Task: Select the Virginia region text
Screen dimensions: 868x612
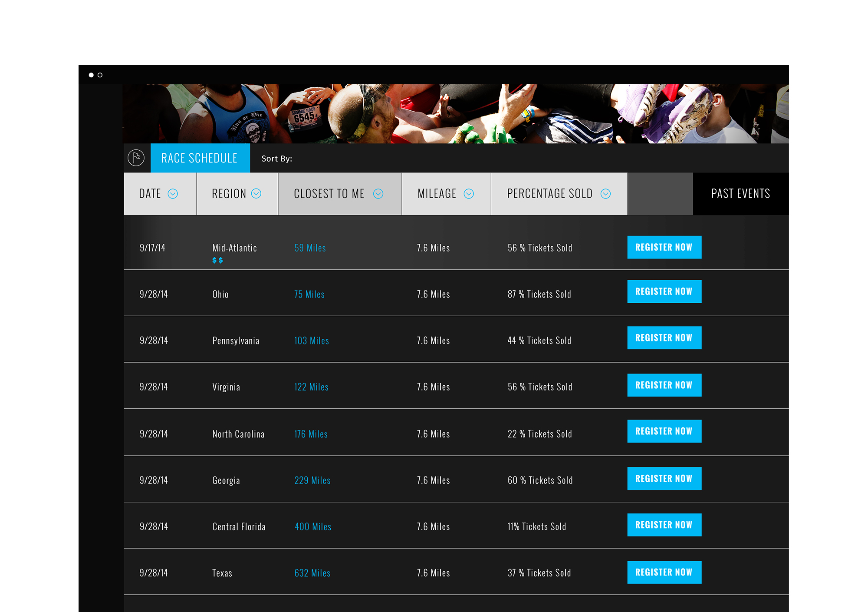Action: coord(226,387)
